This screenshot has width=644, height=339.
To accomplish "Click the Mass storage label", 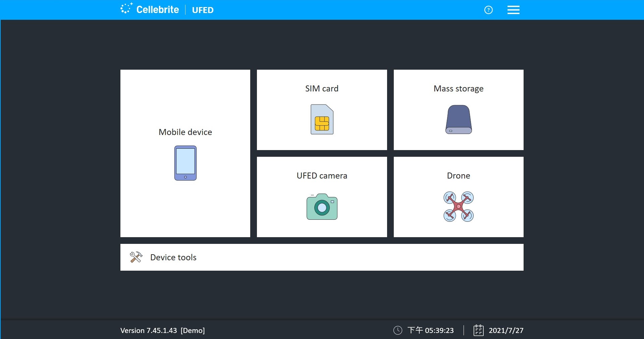I will (459, 89).
